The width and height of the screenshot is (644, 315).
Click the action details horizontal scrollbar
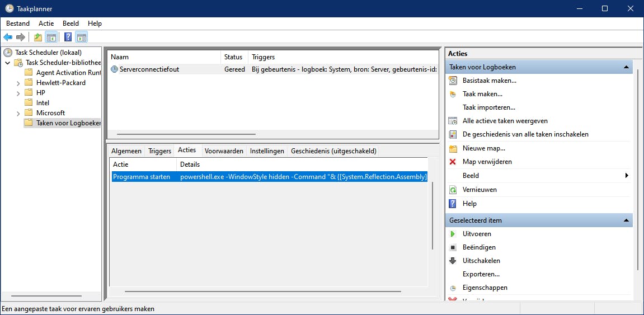[x=263, y=292]
